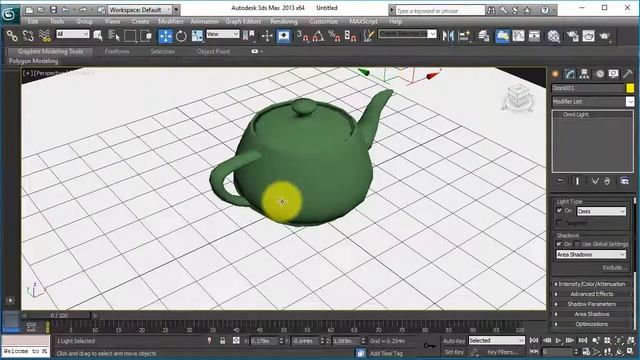
Task: Click Play Animation button
Action: coord(558,340)
